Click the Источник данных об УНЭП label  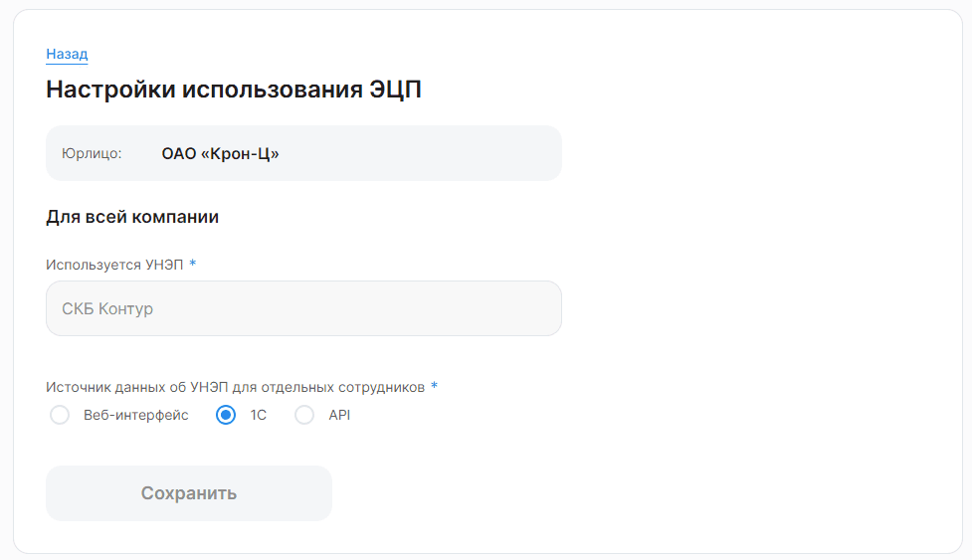(x=235, y=387)
